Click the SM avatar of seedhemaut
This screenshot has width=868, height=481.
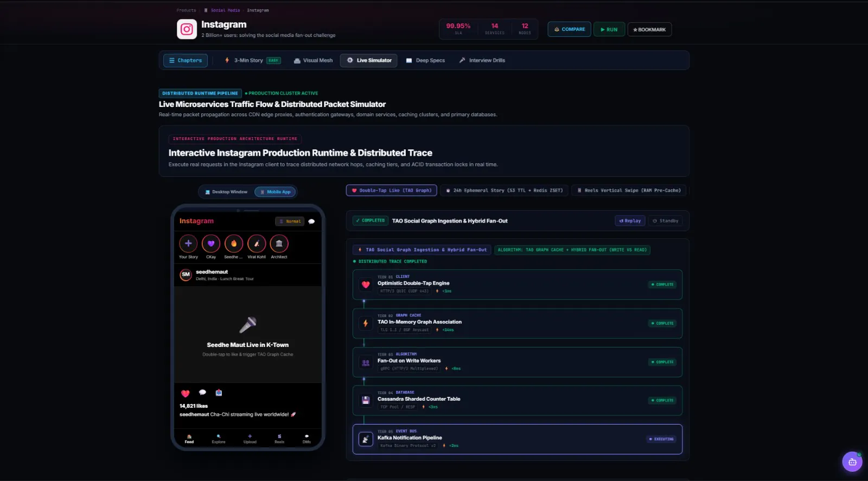pyautogui.click(x=186, y=275)
